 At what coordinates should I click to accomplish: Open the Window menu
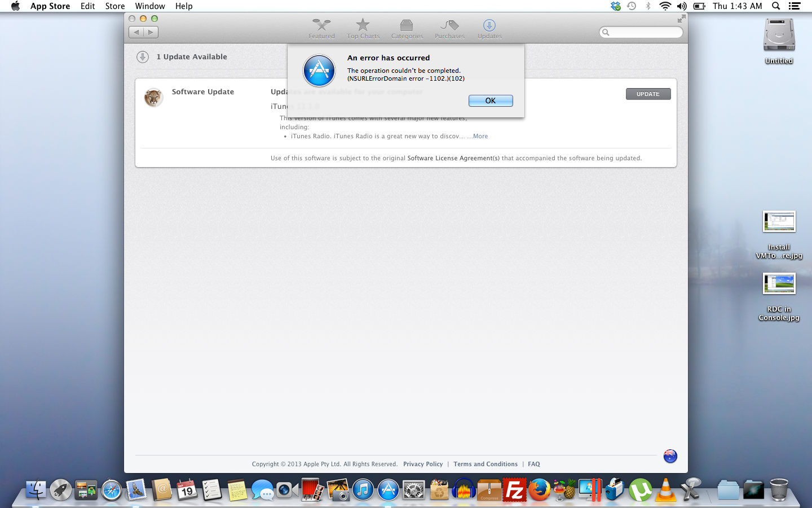pyautogui.click(x=150, y=6)
